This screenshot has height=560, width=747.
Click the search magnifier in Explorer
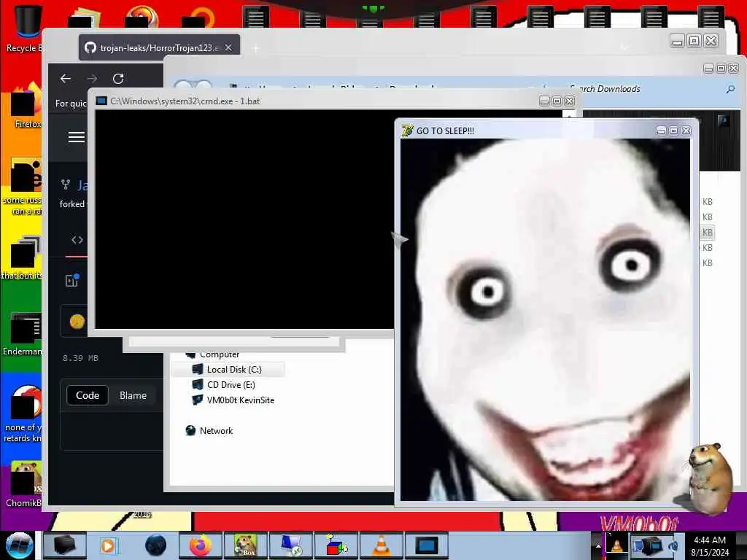coord(730,89)
